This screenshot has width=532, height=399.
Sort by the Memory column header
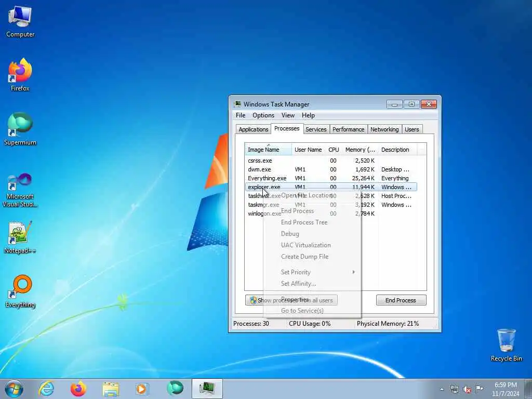361,150
